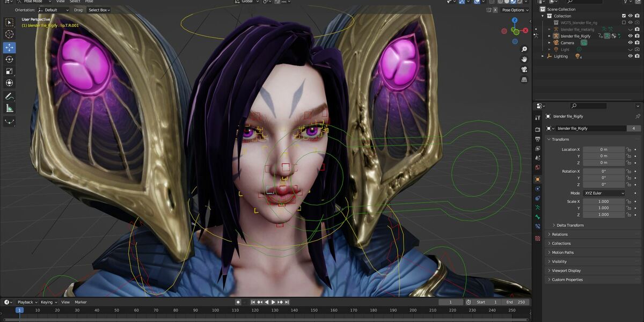Lock the Location X value

pos(628,150)
